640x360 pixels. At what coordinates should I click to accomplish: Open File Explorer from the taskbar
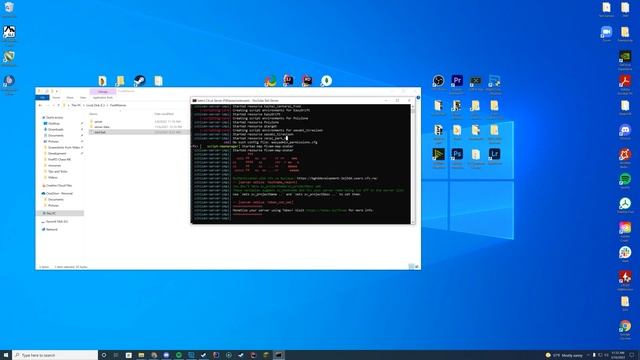click(x=141, y=355)
